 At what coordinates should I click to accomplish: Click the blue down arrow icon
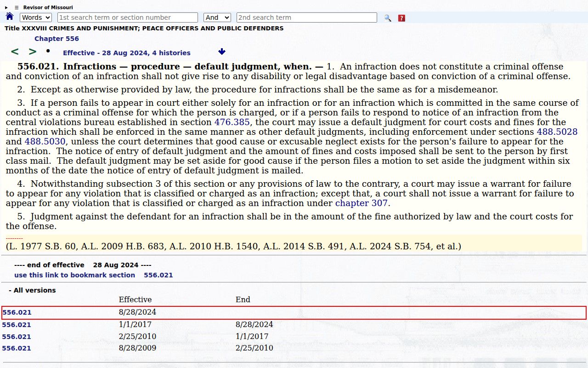222,52
